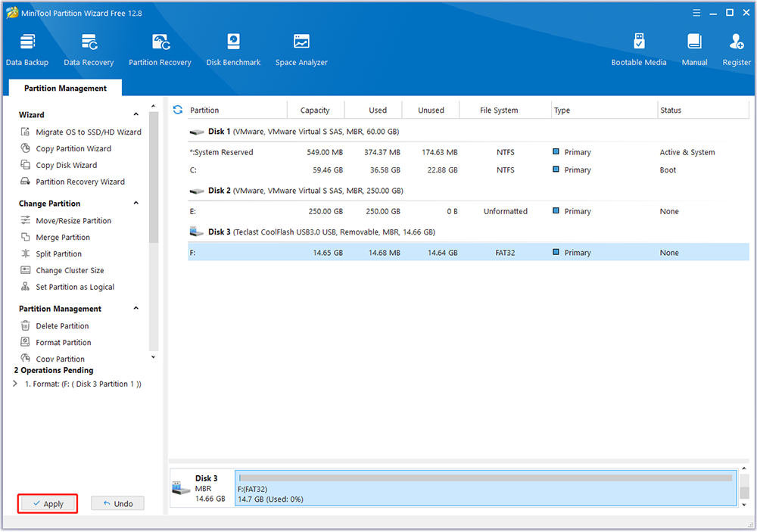
Task: Select the System Reserved partition row
Action: point(469,152)
